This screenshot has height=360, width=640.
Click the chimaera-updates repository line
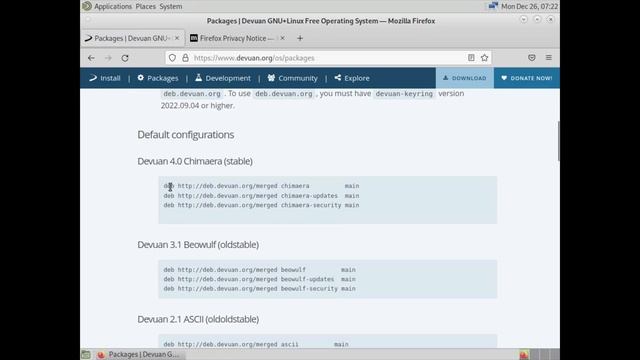tap(261, 196)
